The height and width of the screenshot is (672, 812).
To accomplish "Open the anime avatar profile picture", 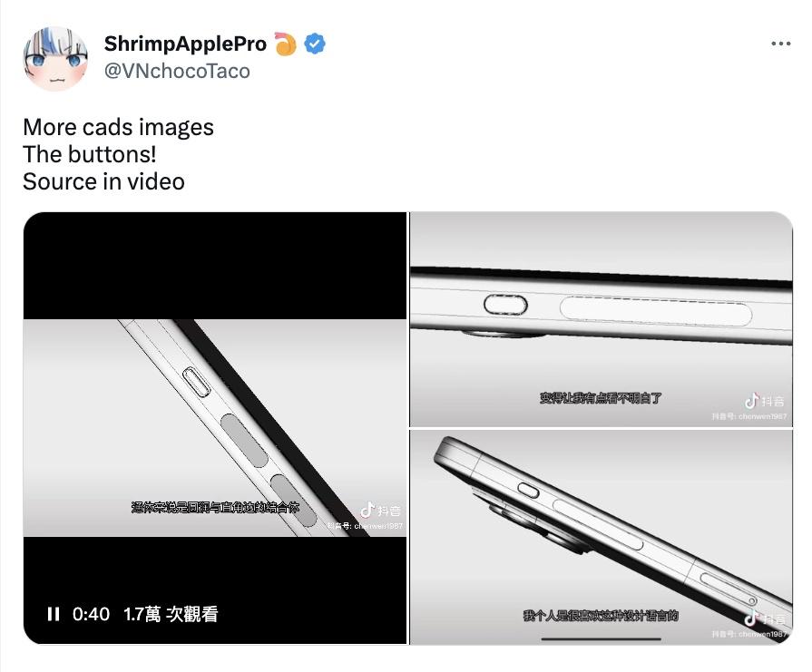I will click(x=55, y=59).
